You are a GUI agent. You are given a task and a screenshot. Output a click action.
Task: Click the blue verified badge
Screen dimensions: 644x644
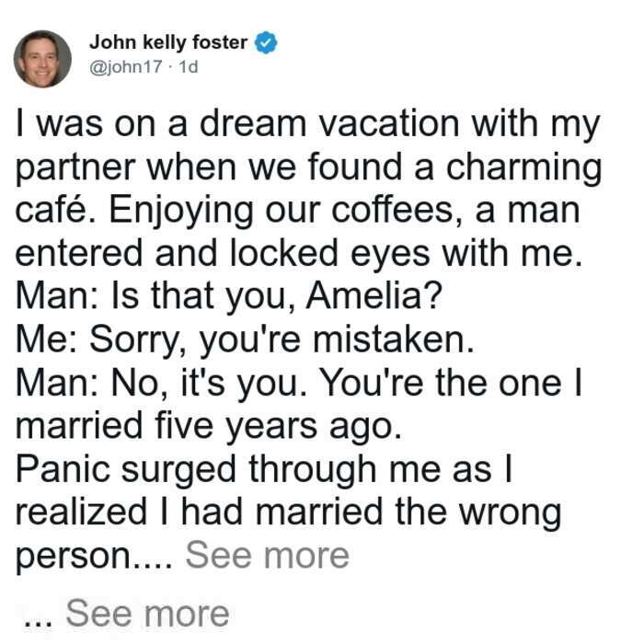click(266, 42)
